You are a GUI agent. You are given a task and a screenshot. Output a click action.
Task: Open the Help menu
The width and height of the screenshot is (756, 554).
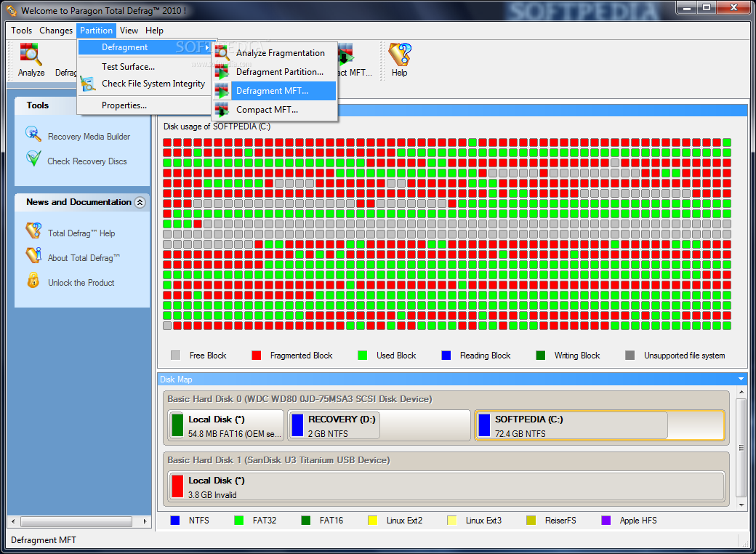click(x=154, y=31)
